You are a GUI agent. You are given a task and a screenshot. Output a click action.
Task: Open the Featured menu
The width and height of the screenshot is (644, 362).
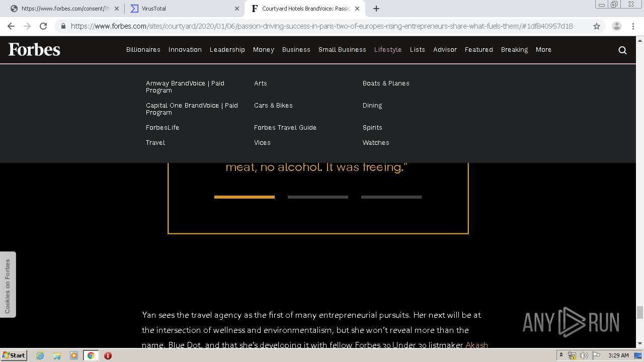click(x=479, y=50)
